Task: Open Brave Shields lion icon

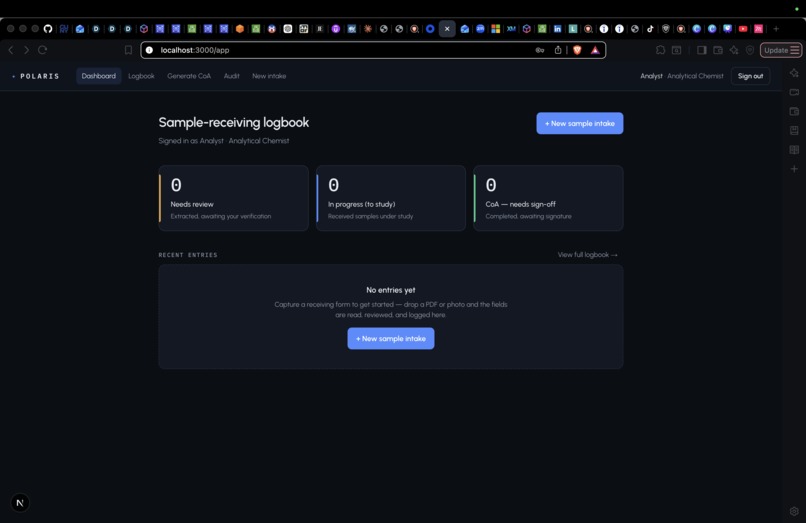Action: [x=577, y=50]
